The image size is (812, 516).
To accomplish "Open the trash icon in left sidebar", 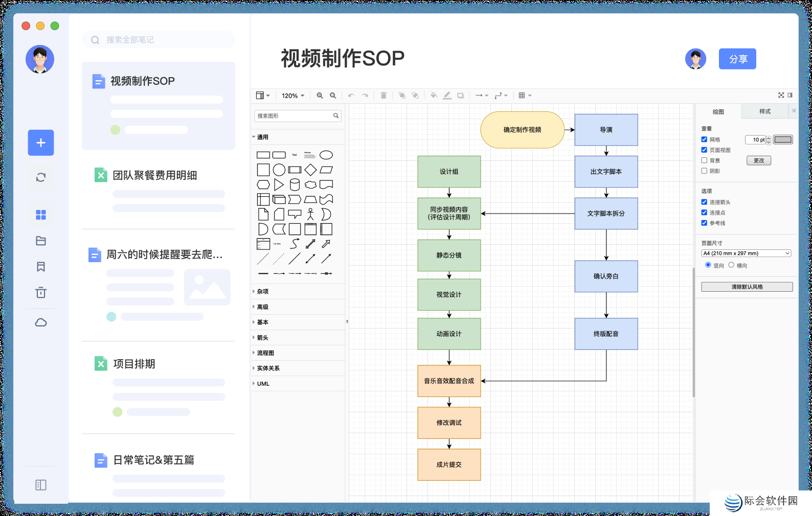I will click(41, 293).
